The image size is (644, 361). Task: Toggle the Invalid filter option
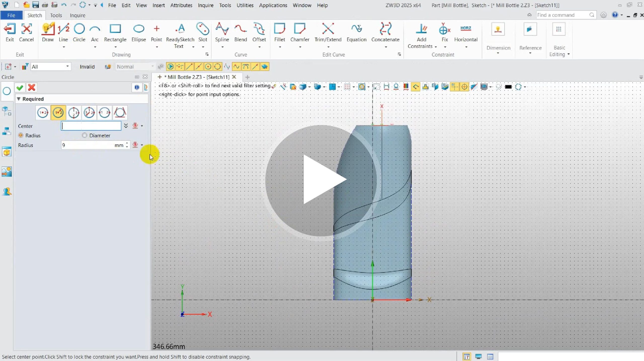pos(87,67)
